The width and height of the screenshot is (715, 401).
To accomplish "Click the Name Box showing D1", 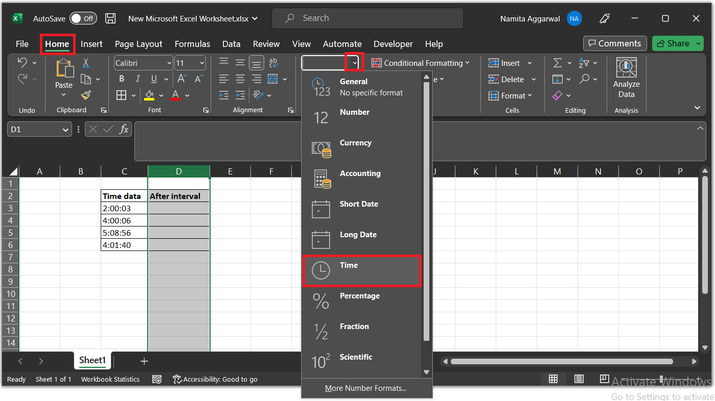I will click(39, 130).
